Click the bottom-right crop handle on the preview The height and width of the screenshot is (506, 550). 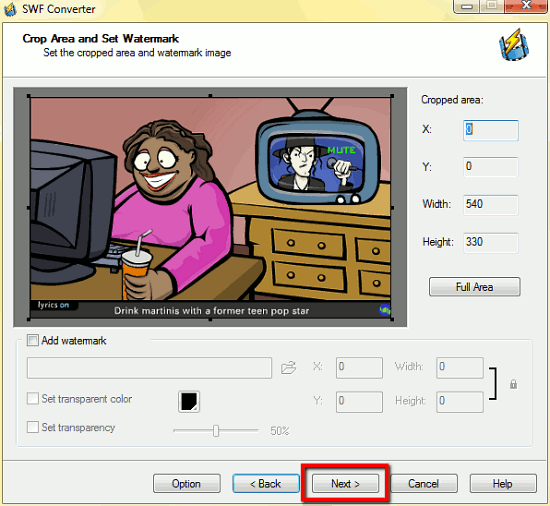(392, 319)
